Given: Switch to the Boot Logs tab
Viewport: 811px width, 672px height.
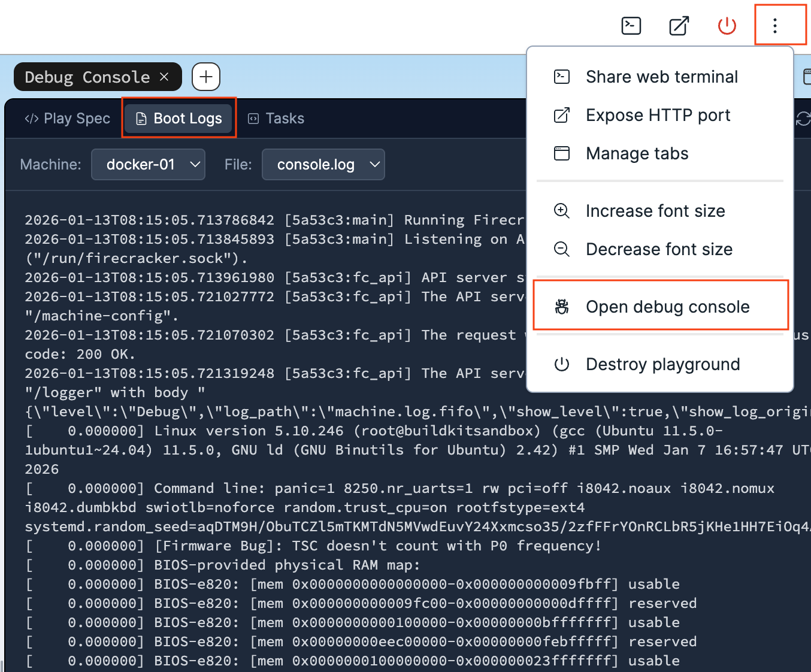Looking at the screenshot, I should [x=178, y=118].
